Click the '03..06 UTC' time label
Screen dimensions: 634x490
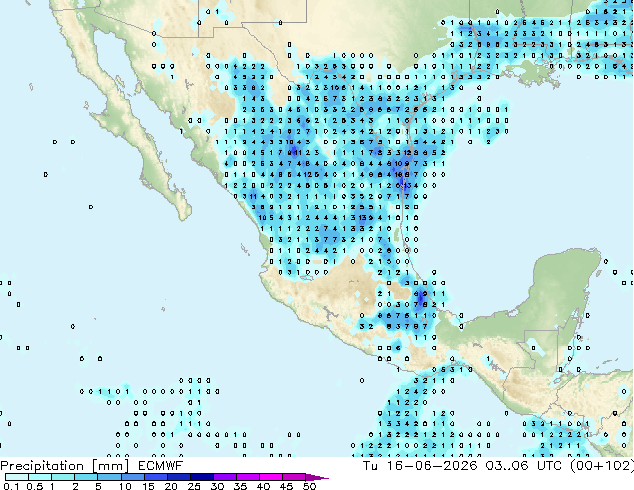(523, 466)
